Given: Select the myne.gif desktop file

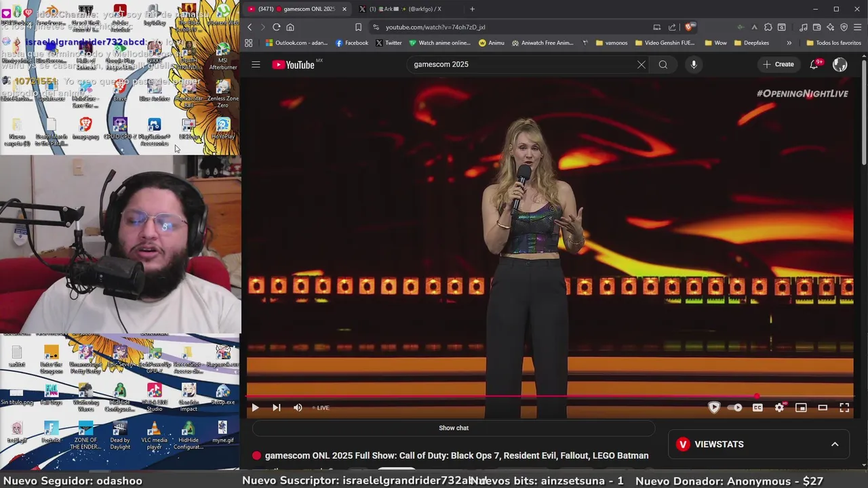Looking at the screenshot, I should point(222,432).
